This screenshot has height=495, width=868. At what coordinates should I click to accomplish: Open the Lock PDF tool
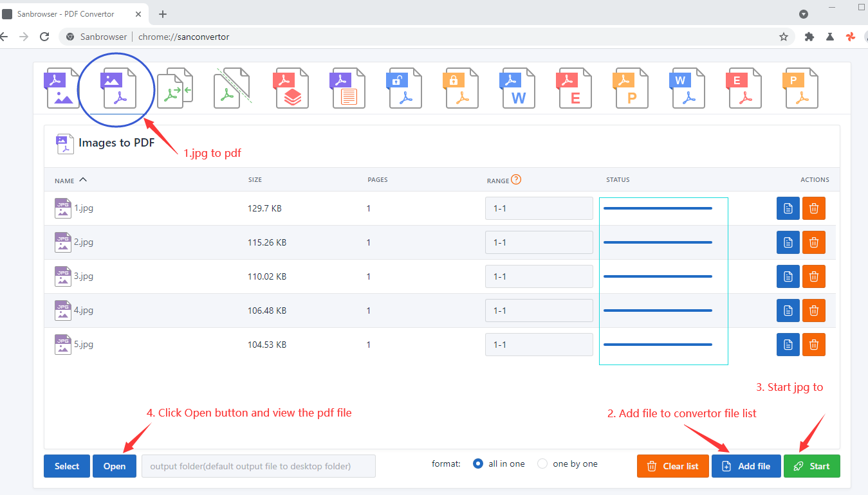click(x=461, y=87)
